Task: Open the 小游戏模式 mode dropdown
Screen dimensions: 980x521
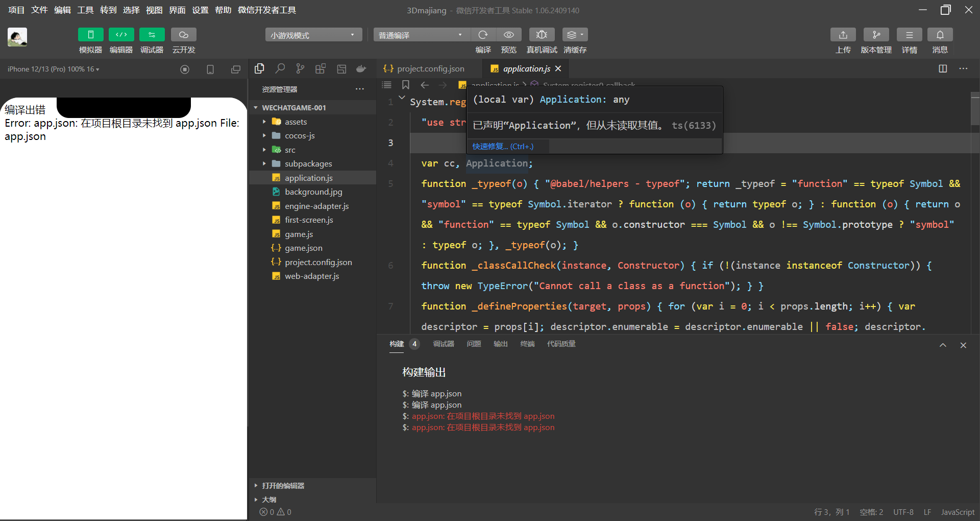Action: [313, 35]
